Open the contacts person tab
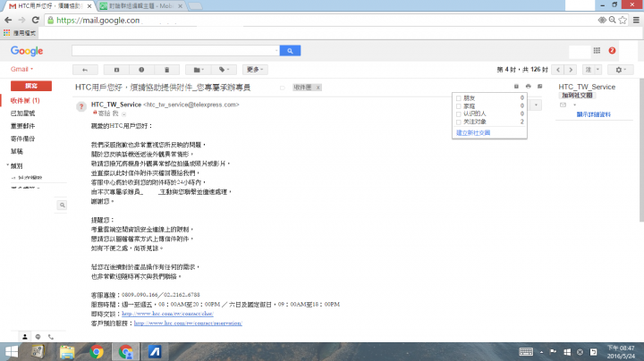 click(25, 337)
